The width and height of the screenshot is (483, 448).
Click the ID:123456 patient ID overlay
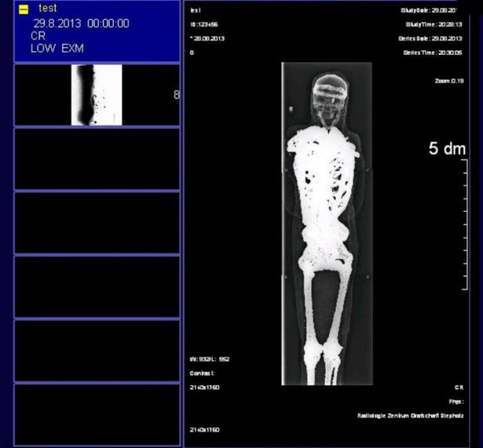(x=204, y=24)
